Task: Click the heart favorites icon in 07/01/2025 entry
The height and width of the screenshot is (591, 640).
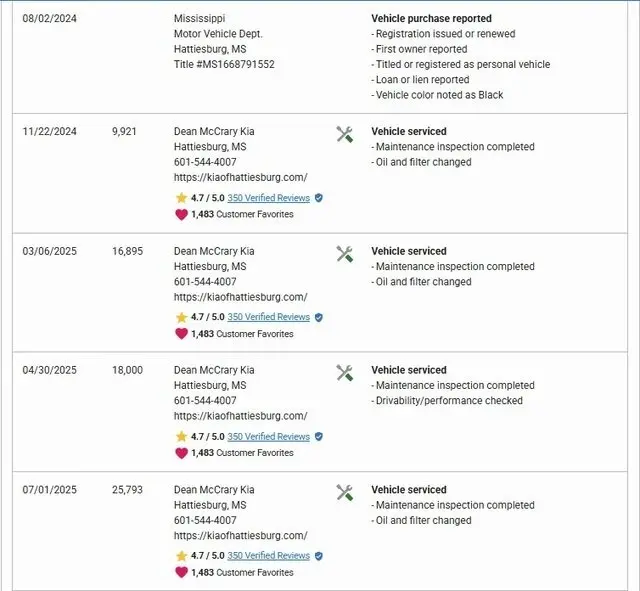Action: point(181,572)
